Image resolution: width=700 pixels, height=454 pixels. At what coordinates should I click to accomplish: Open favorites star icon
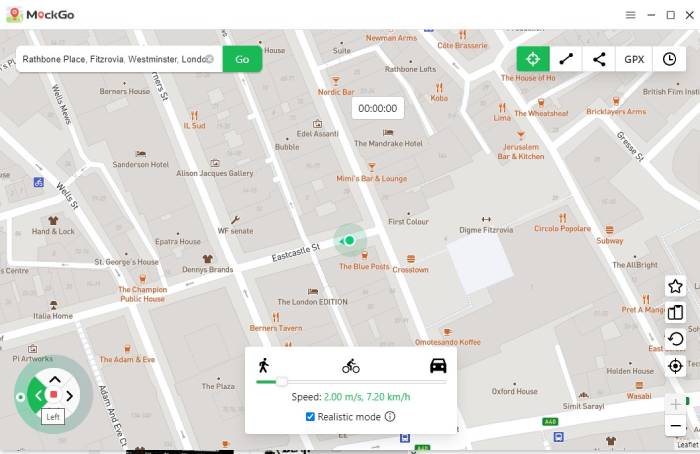tap(675, 286)
